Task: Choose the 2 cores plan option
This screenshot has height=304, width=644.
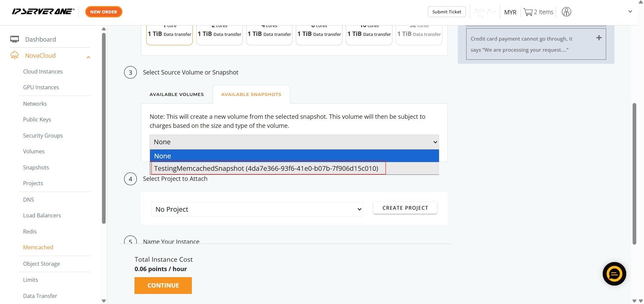Action: tap(219, 34)
